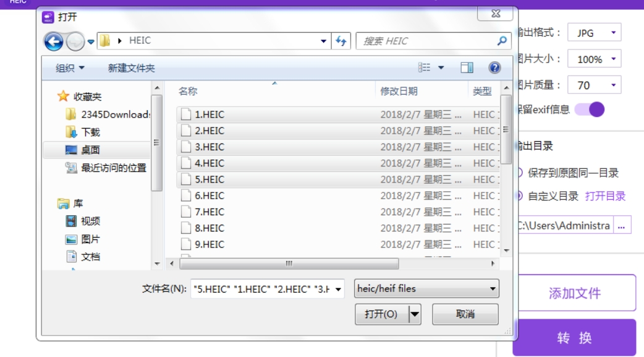Open the 组织 menu
The height and width of the screenshot is (357, 644).
click(70, 68)
